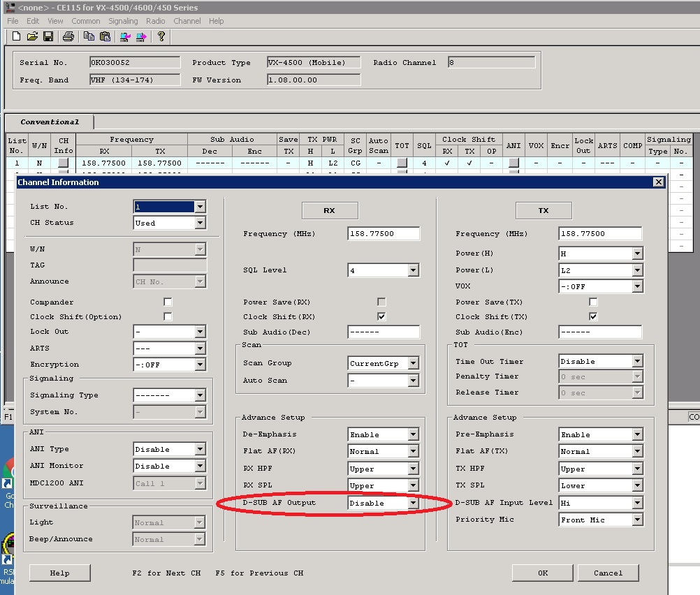Expand the ANI Type dropdown
Viewport: 700px width, 595px height.
(x=200, y=449)
